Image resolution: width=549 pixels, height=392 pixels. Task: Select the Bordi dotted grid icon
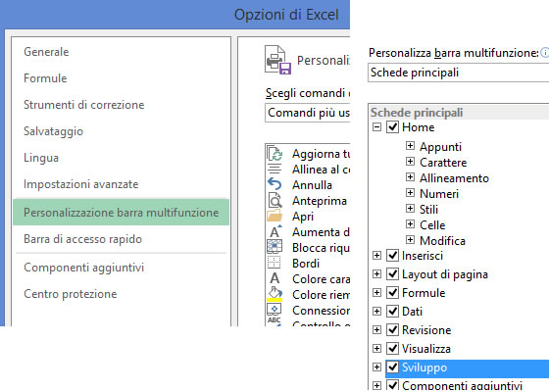pyautogui.click(x=274, y=263)
